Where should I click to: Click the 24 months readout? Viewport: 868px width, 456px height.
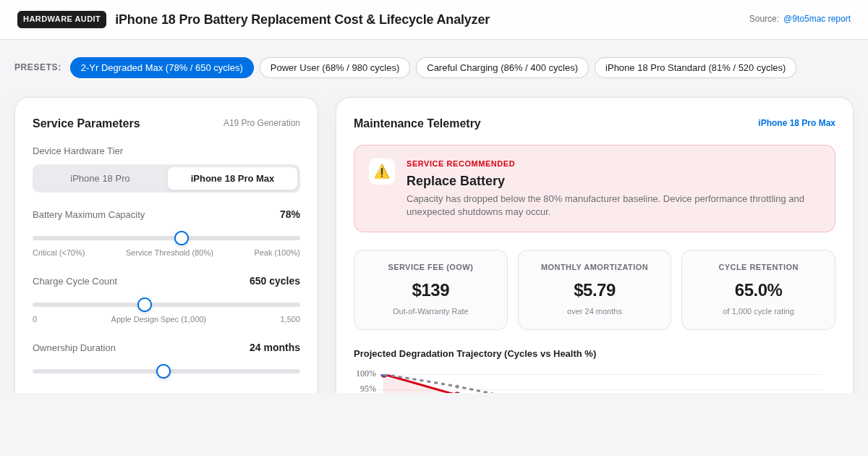coord(275,347)
